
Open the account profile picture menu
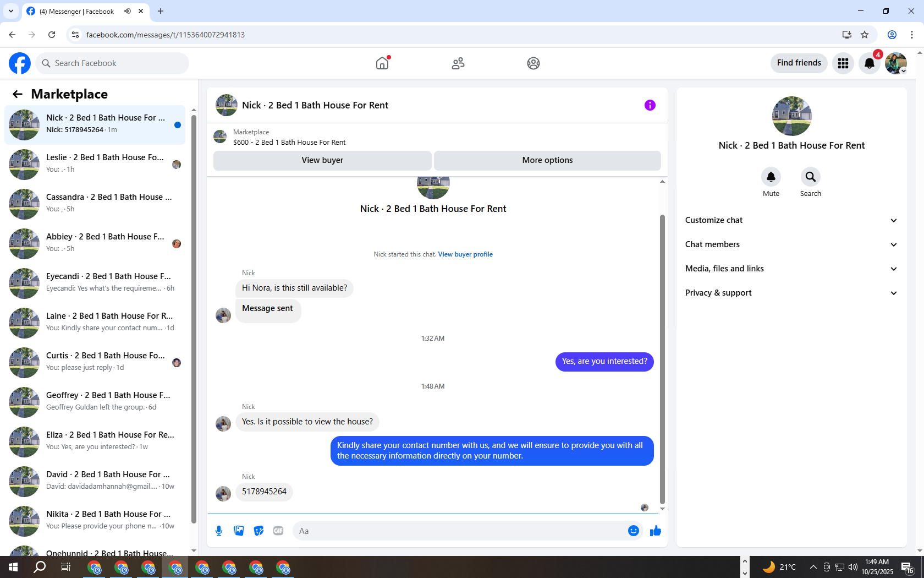tap(896, 63)
